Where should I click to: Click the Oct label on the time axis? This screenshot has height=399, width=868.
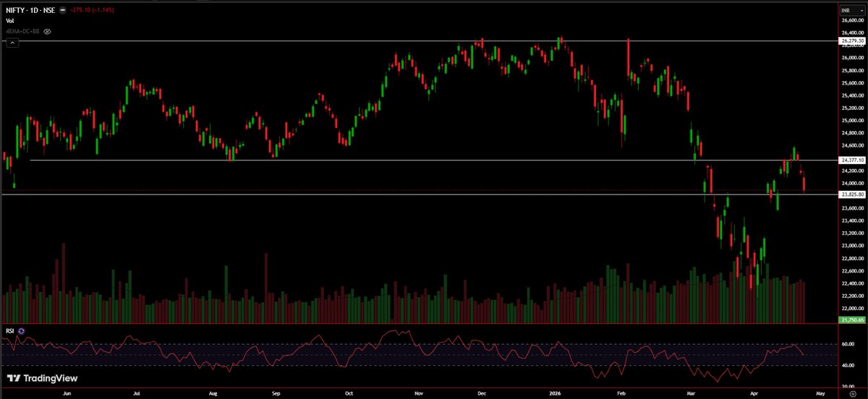(x=349, y=394)
